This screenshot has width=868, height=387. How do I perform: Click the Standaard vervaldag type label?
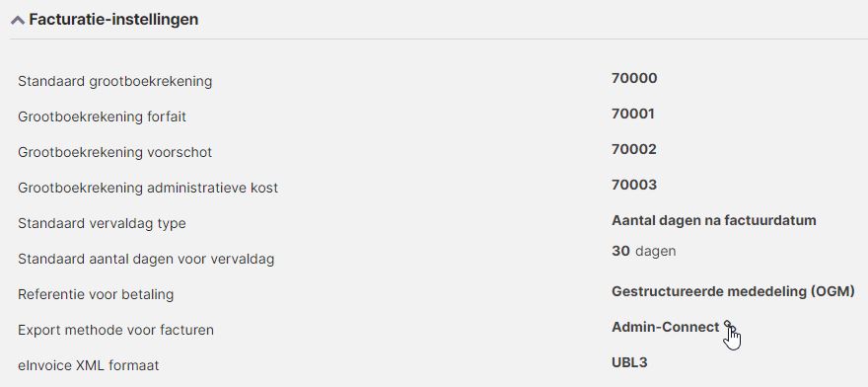click(x=102, y=223)
